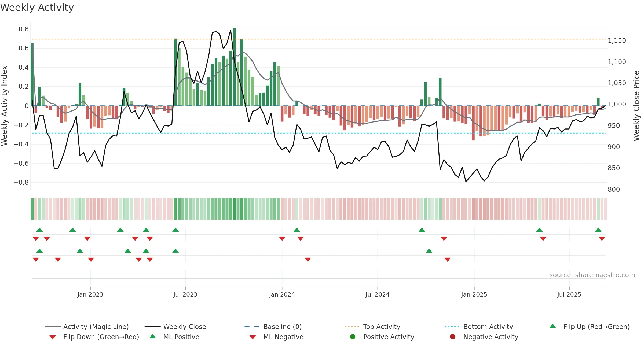Click the last red flip triangle at chart's right end
The width and height of the screenshot is (644, 362).
pos(602,239)
